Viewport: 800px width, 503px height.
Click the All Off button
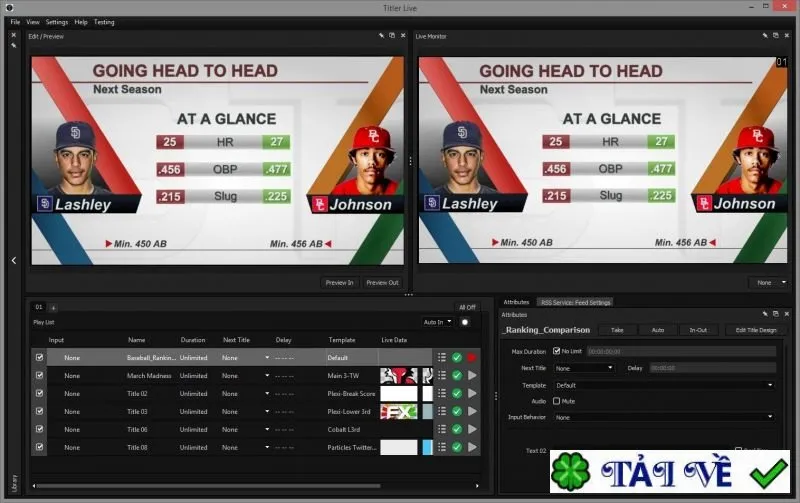(467, 307)
